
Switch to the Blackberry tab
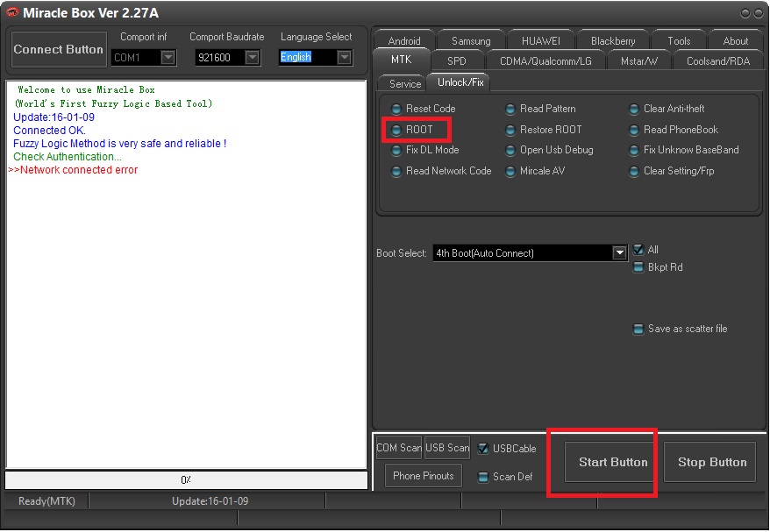pos(613,40)
